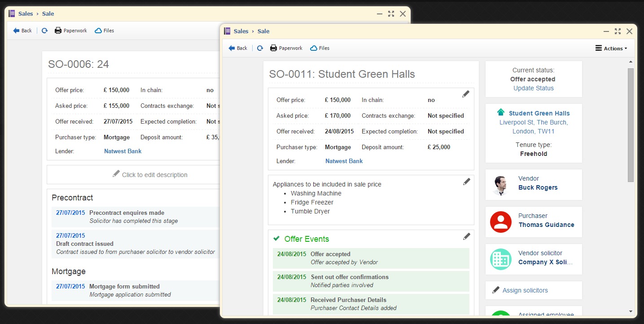
Task: Click the teal Vendor solicitor building icon
Action: tap(501, 259)
